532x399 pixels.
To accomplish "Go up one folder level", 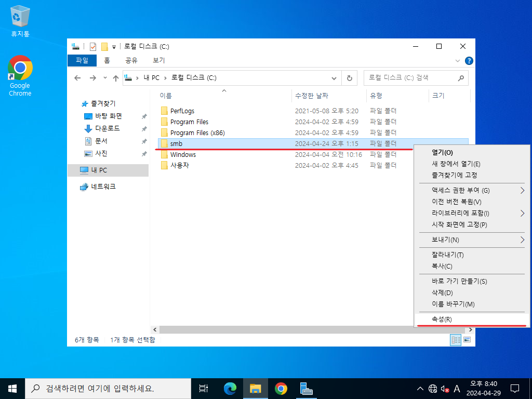I will 116,78.
